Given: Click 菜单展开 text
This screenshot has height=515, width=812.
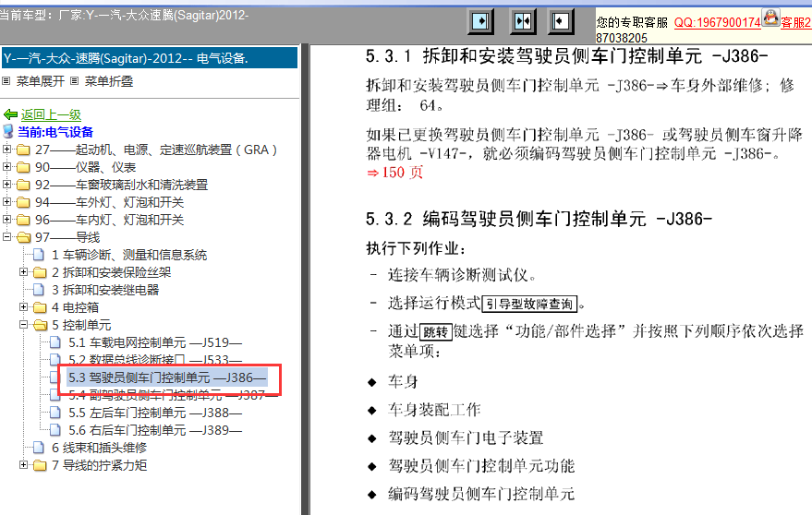Looking at the screenshot, I should (x=41, y=81).
